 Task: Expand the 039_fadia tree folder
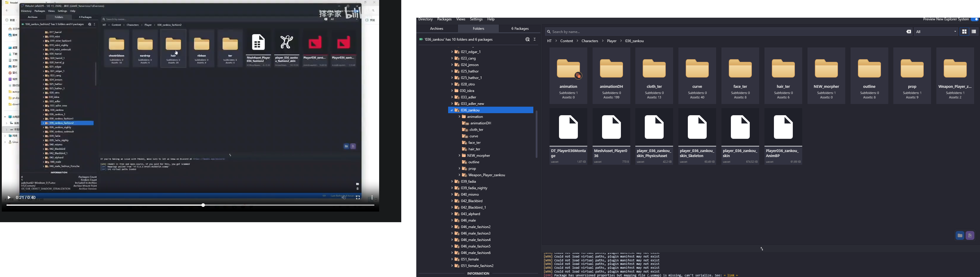(x=452, y=182)
